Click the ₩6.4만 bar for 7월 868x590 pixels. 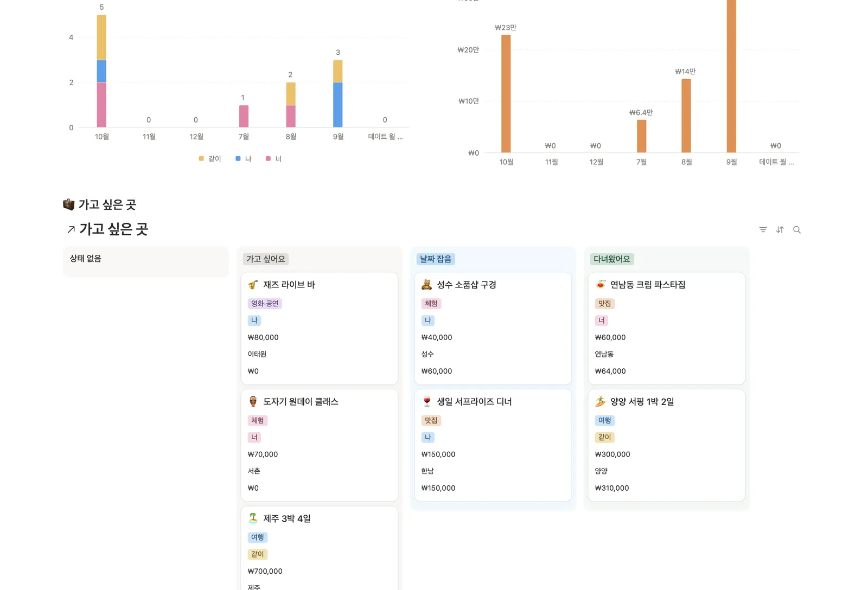641,136
